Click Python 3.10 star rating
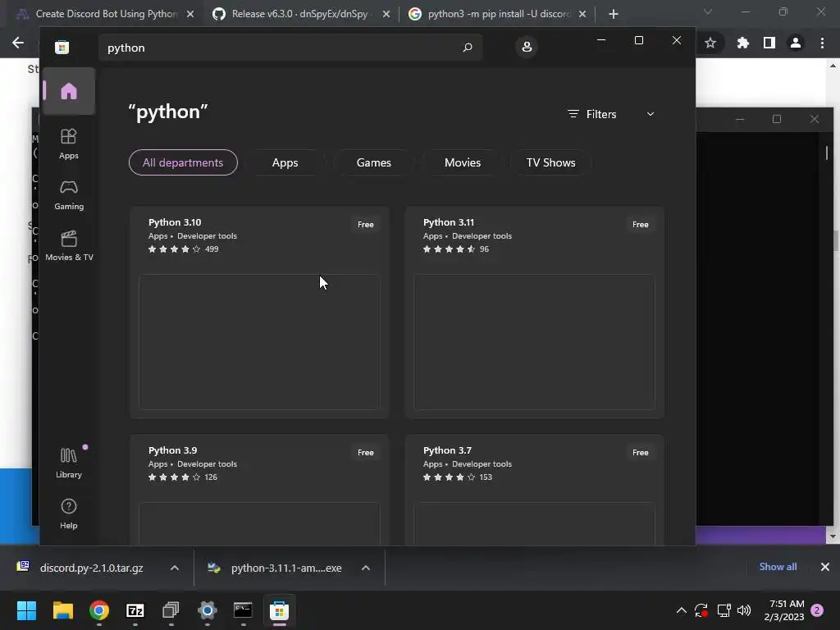 174,249
